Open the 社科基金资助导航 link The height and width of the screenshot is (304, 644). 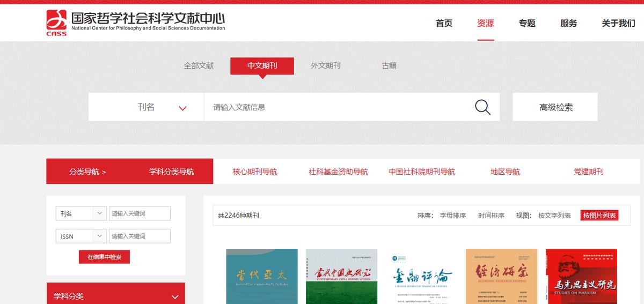point(338,172)
